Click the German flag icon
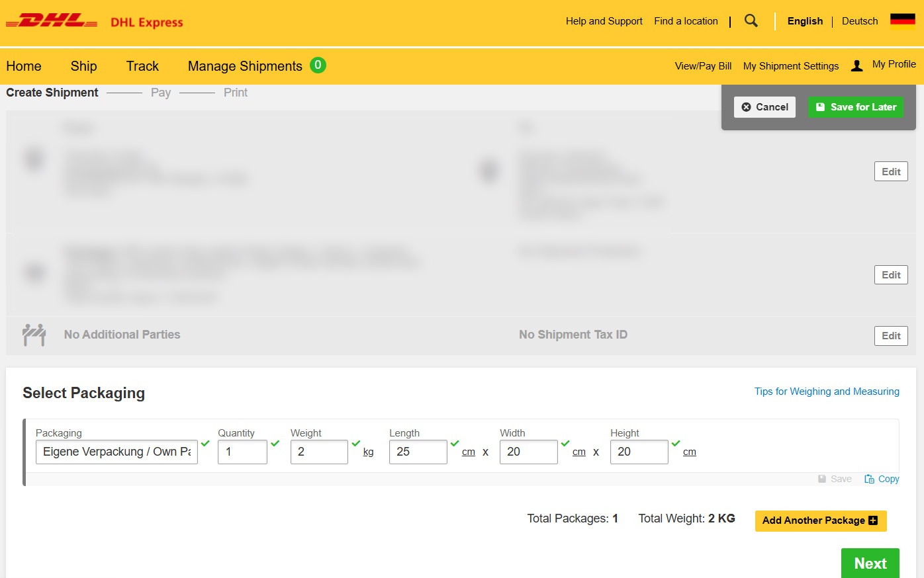 (x=902, y=21)
